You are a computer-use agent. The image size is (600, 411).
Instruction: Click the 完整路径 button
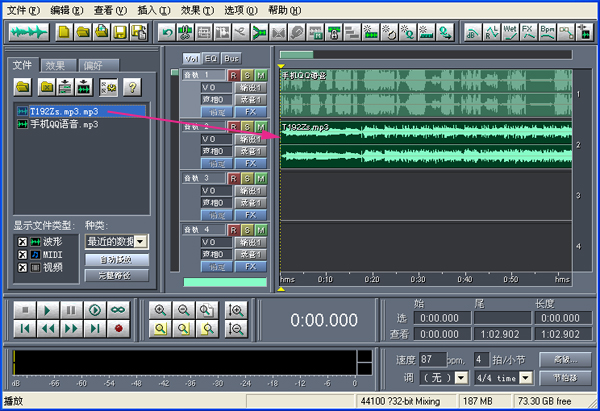[x=117, y=276]
